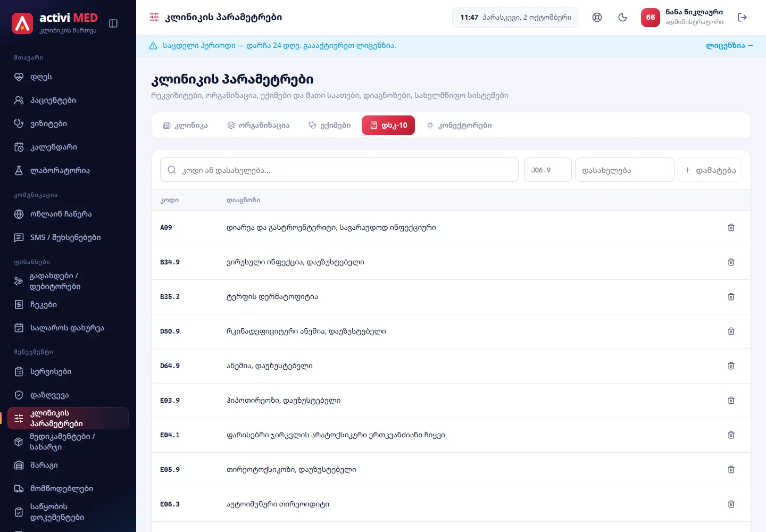The height and width of the screenshot is (532, 766).
Task: Select the დსკ-10 tab
Action: (x=388, y=126)
